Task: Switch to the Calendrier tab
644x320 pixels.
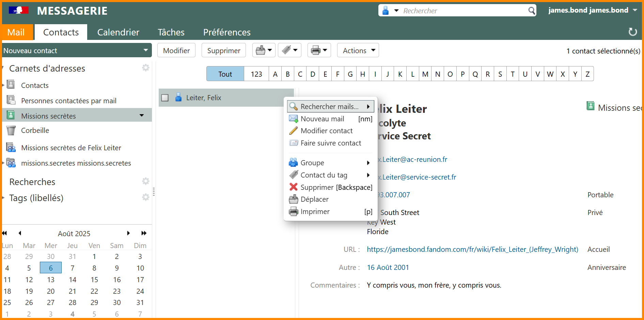Action: pos(118,32)
